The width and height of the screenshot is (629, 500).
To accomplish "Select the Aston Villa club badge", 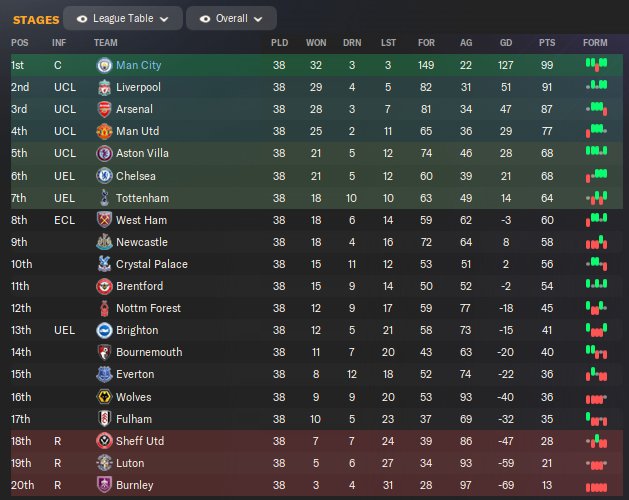I will click(104, 153).
